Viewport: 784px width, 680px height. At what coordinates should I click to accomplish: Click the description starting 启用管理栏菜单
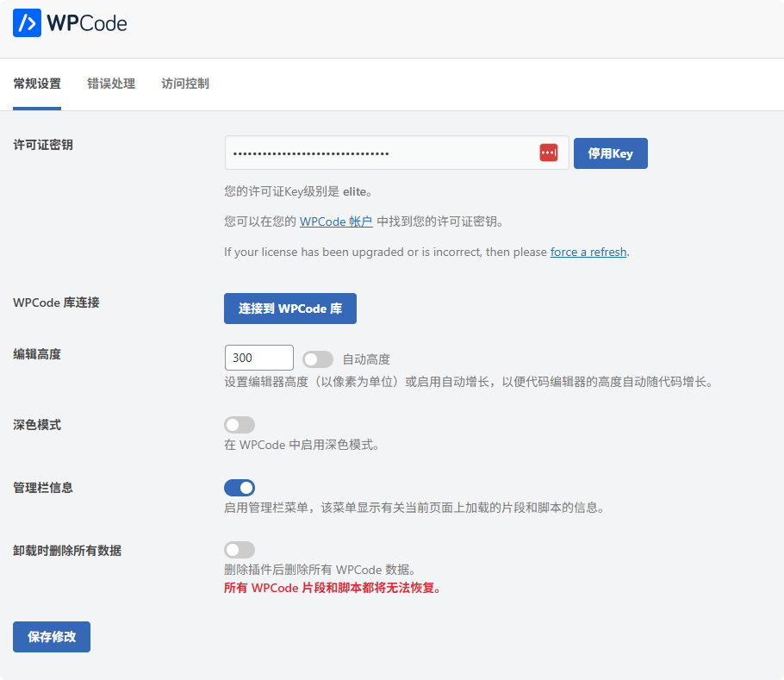point(414,508)
